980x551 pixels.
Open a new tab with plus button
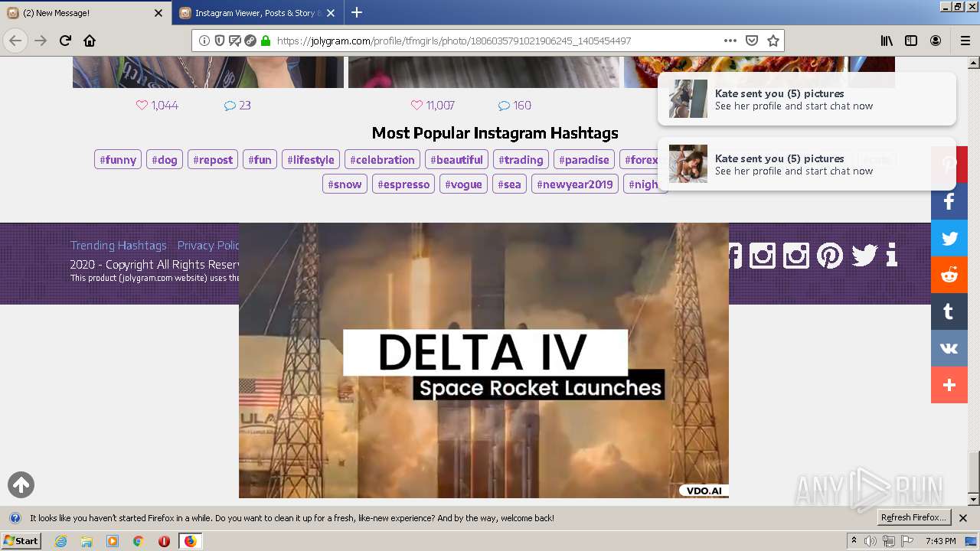click(x=356, y=13)
